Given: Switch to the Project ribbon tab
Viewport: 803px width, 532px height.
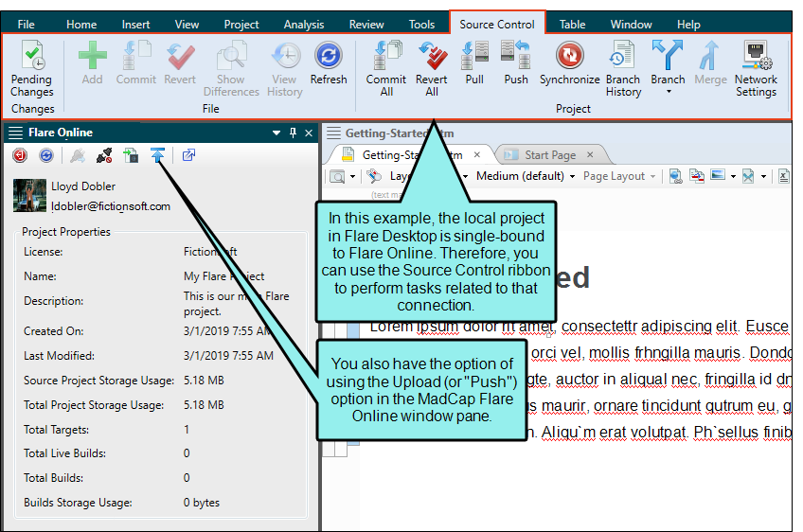Looking at the screenshot, I should (x=241, y=24).
